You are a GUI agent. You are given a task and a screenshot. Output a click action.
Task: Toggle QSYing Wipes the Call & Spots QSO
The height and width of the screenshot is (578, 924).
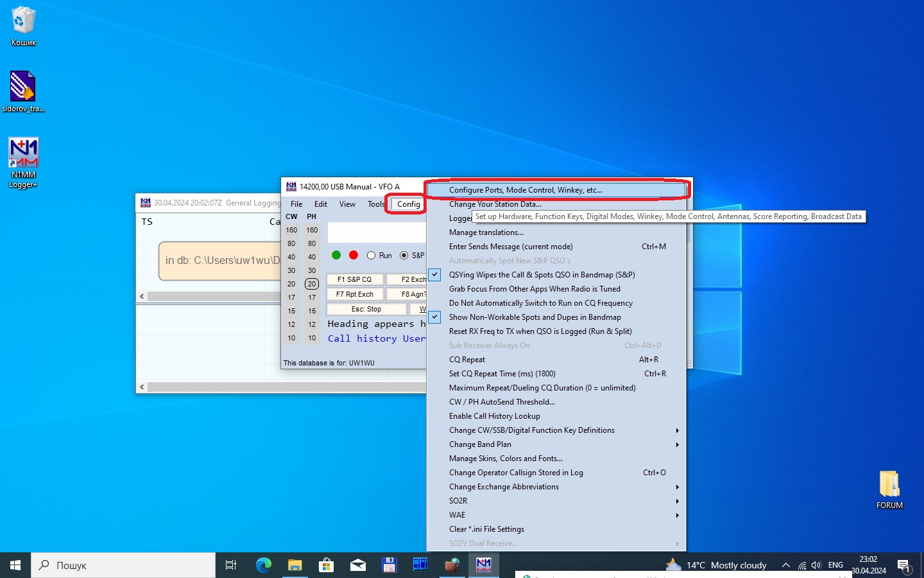coord(556,275)
